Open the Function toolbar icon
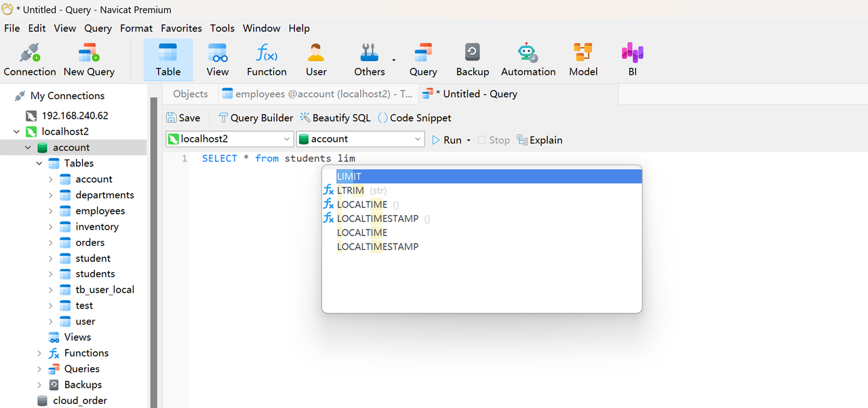 pyautogui.click(x=267, y=60)
